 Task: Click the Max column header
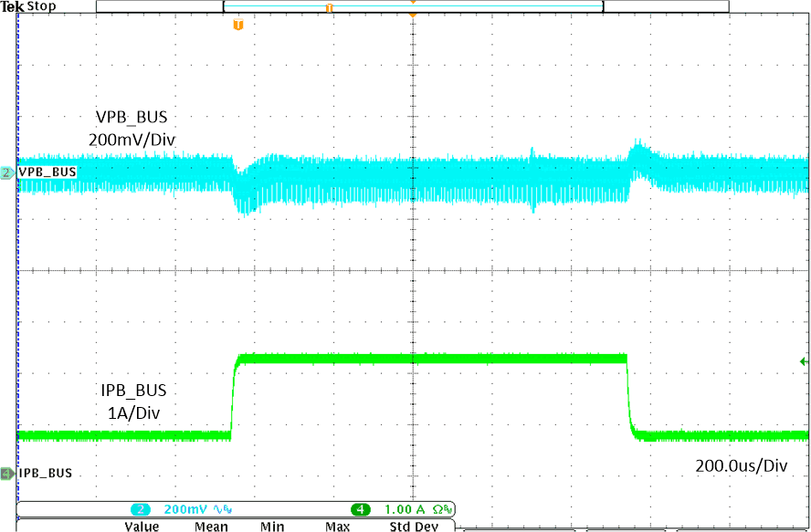(x=336, y=527)
